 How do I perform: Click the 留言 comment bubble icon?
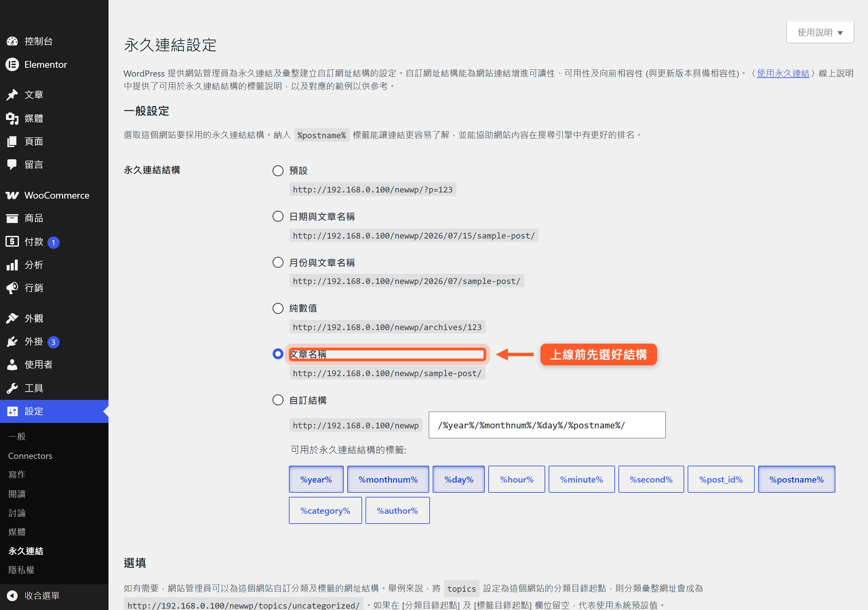coord(12,164)
